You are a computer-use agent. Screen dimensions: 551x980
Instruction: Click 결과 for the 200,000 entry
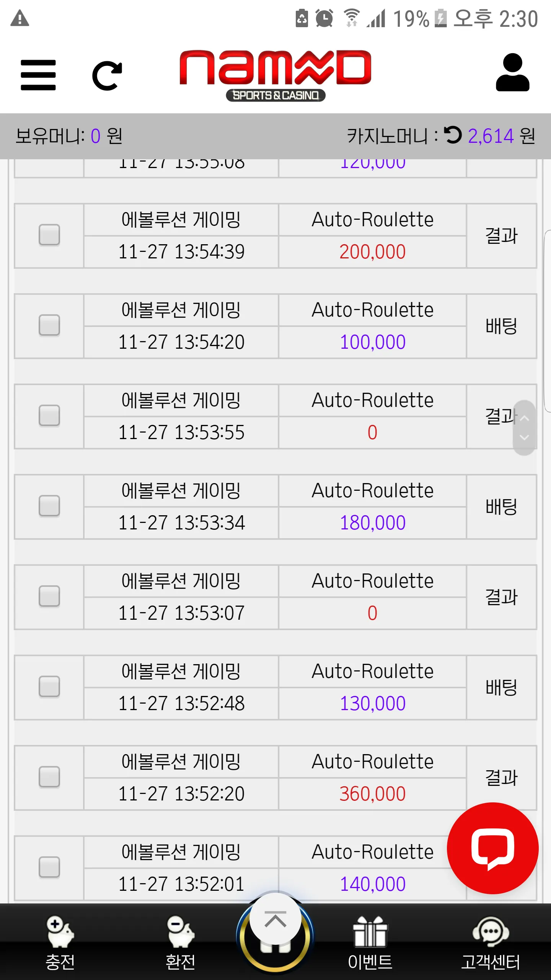[x=501, y=235]
